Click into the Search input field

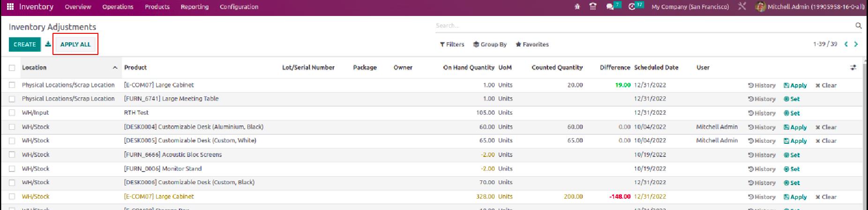[x=642, y=26]
